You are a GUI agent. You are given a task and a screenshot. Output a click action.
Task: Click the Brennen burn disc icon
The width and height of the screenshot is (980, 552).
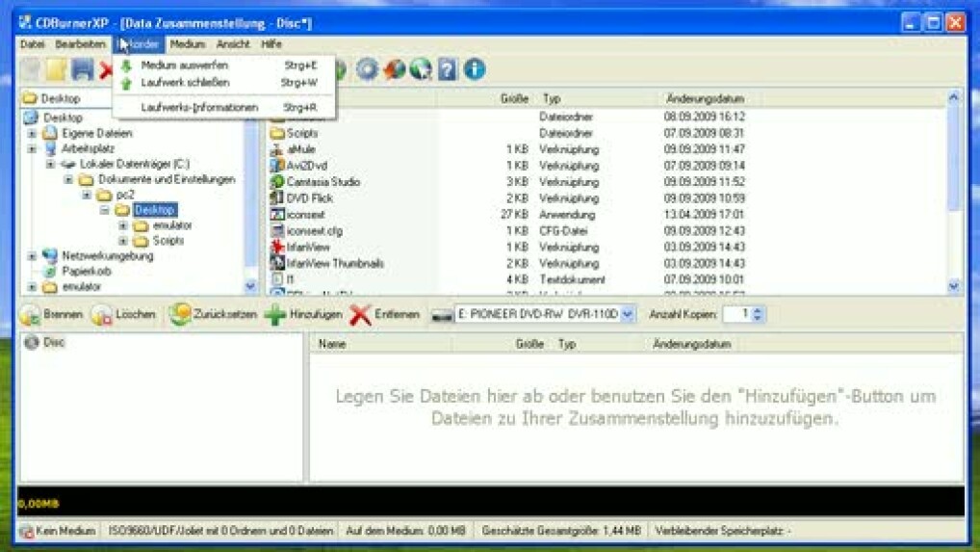(x=30, y=315)
